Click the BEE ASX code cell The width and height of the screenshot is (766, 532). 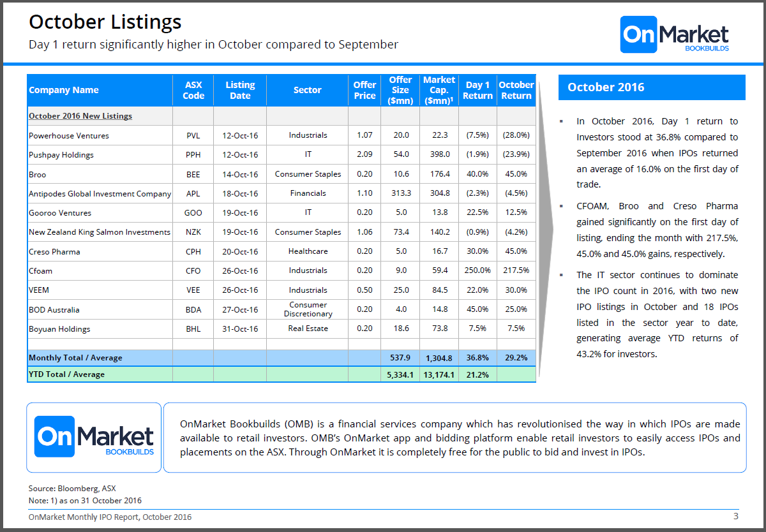point(193,174)
